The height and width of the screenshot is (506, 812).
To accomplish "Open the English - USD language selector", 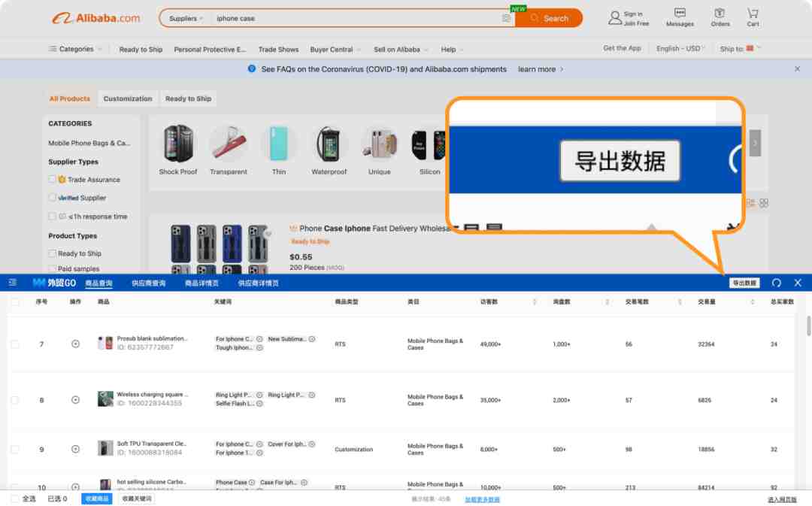I will click(x=680, y=48).
